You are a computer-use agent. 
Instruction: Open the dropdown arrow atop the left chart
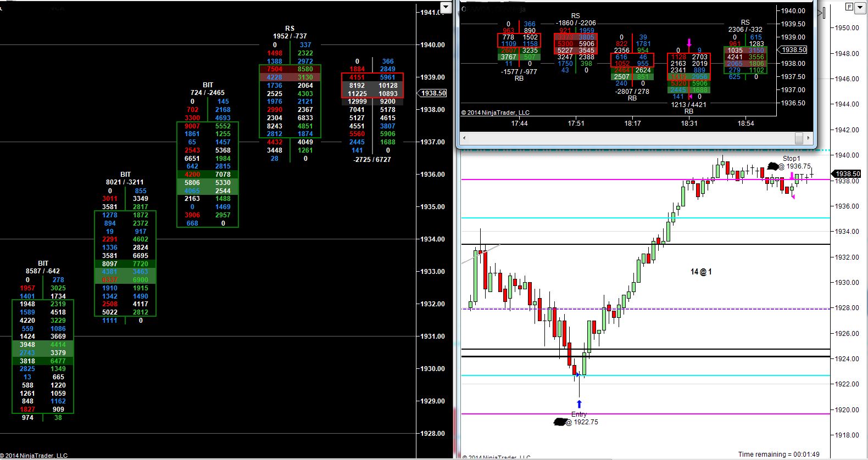click(446, 8)
